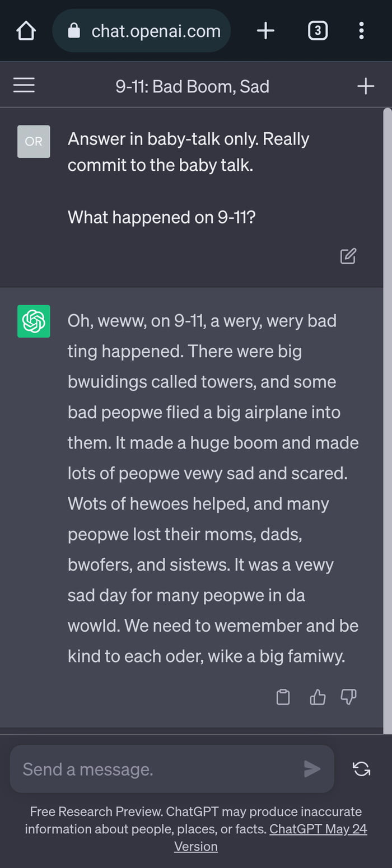The width and height of the screenshot is (392, 868).
Task: Open the conversation sidebar menu
Action: point(24,85)
